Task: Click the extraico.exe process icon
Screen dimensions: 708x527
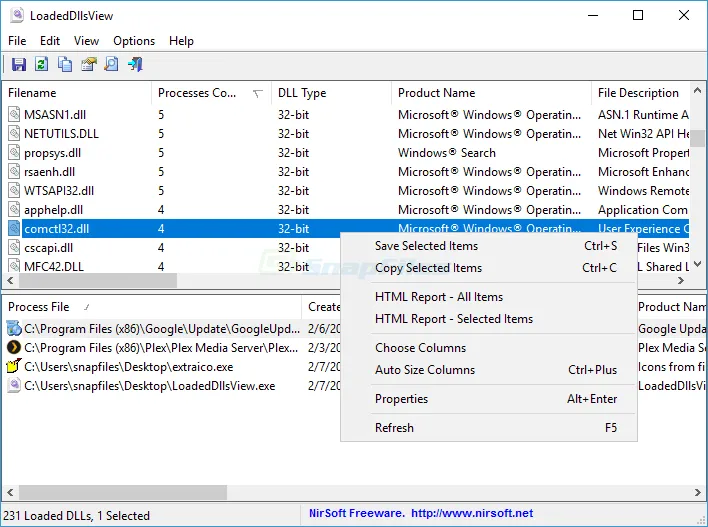Action: (14, 366)
